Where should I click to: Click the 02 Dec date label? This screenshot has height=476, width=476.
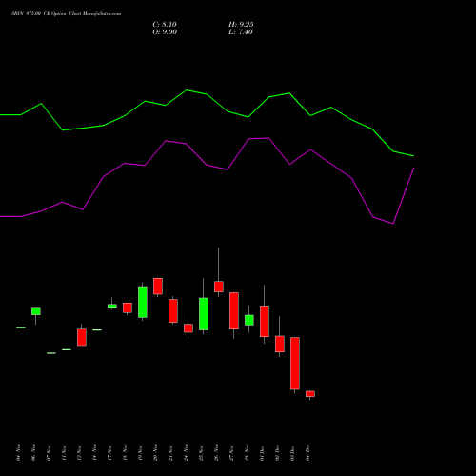coord(277,452)
